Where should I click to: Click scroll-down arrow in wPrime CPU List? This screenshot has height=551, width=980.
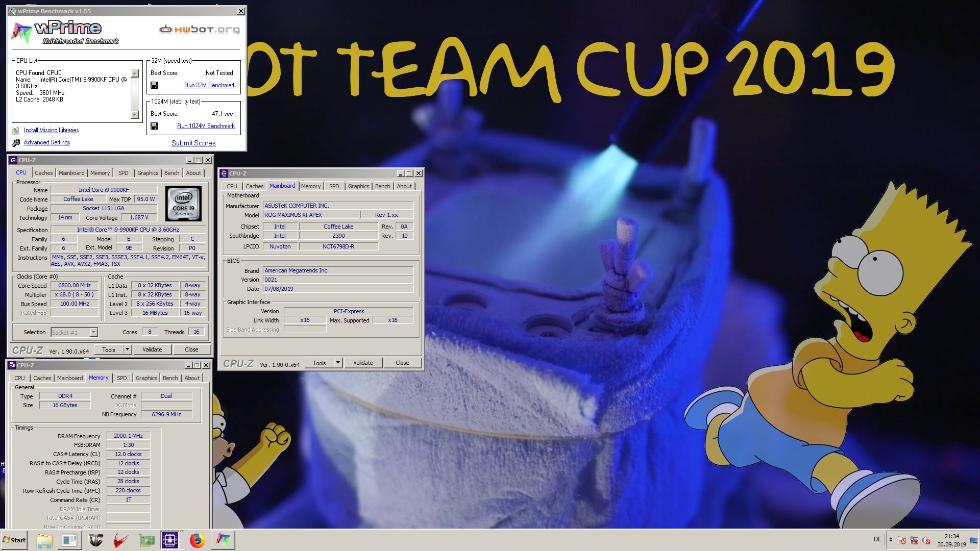point(135,115)
